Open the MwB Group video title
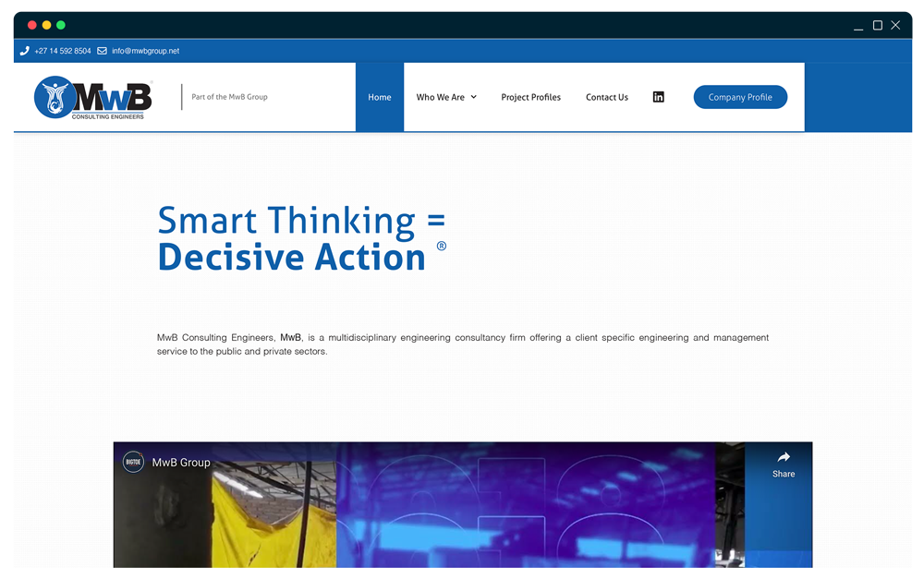Screen dimensions: 924x579 [x=181, y=463]
